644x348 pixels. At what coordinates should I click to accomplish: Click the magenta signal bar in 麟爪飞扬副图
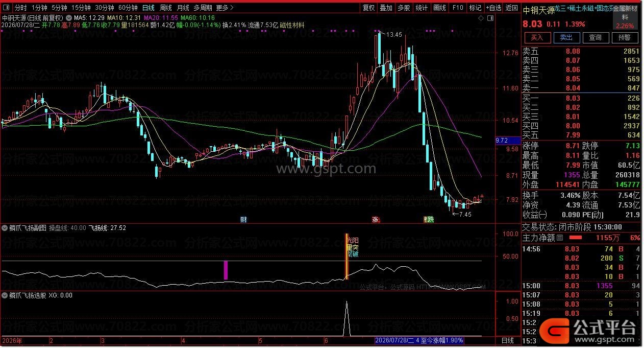(226, 270)
